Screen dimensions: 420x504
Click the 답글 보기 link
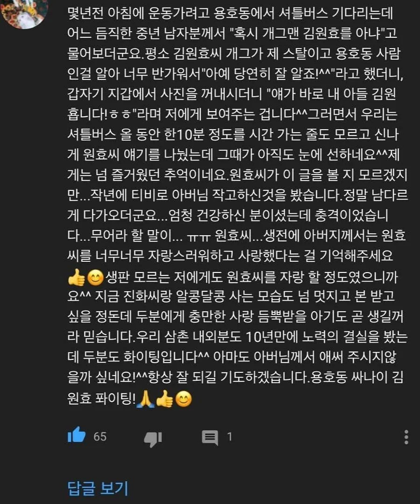click(98, 488)
